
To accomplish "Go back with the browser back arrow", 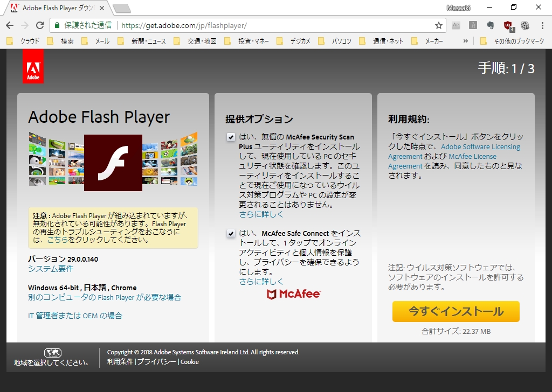I will coord(10,25).
